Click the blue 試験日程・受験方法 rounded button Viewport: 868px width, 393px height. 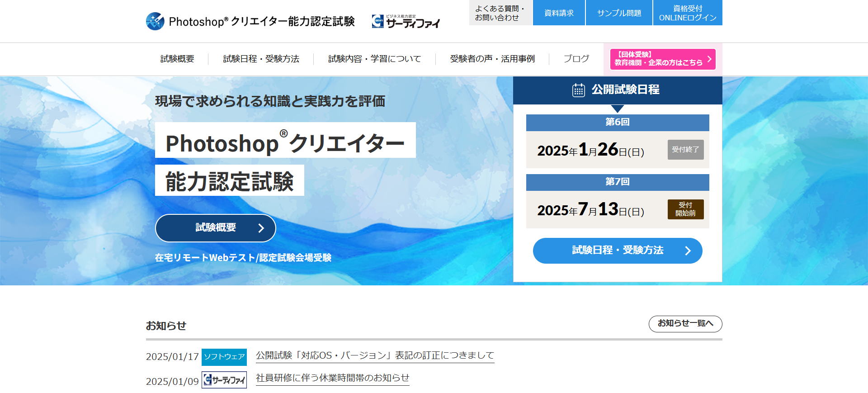point(618,251)
